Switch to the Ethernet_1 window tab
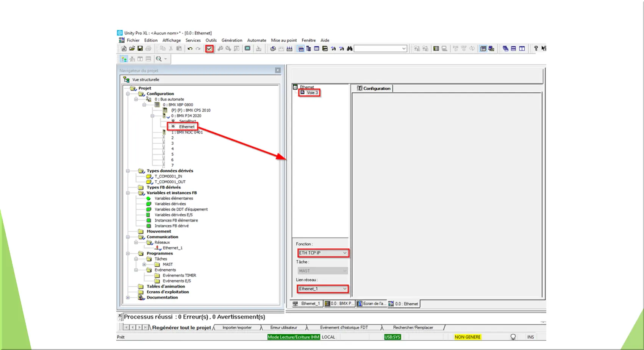 (307, 303)
